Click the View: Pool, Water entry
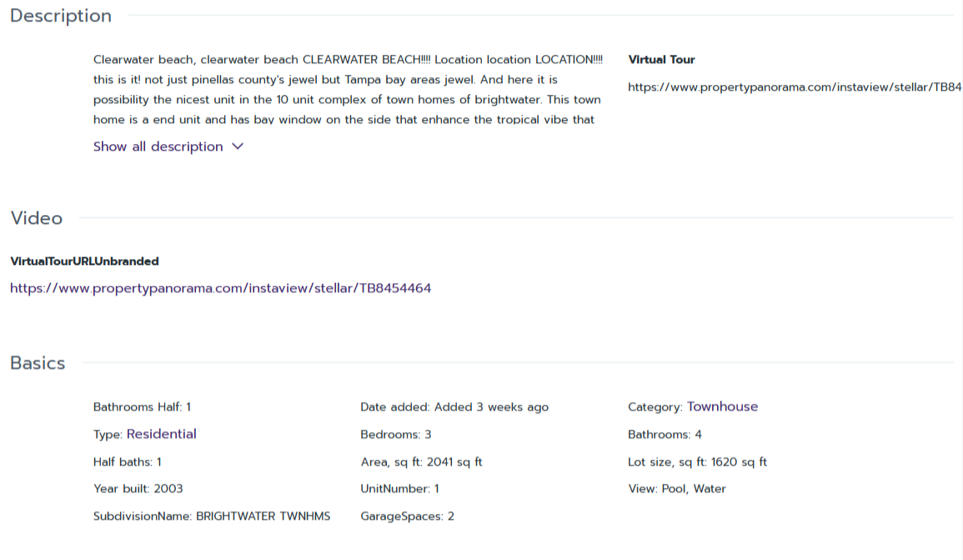The height and width of the screenshot is (560, 963). point(676,489)
